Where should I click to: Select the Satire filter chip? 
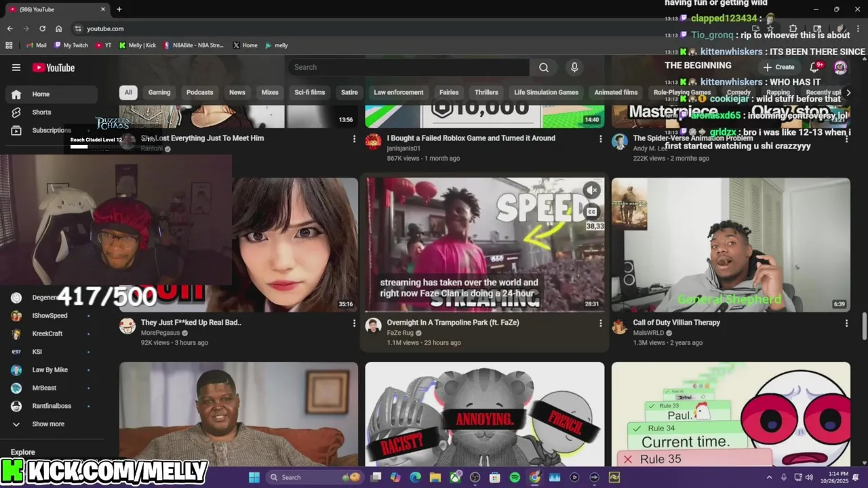coord(349,92)
